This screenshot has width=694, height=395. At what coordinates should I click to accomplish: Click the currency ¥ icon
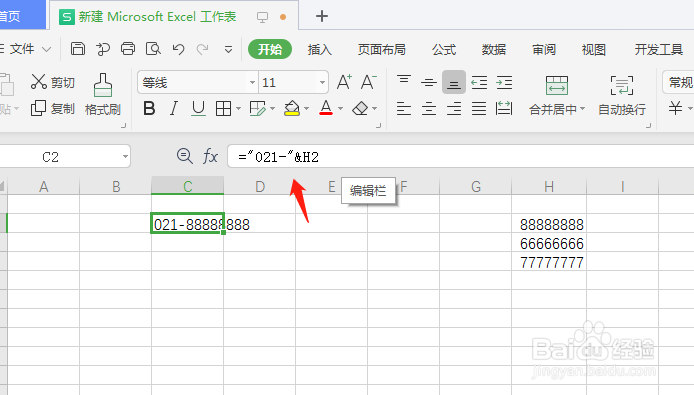675,108
